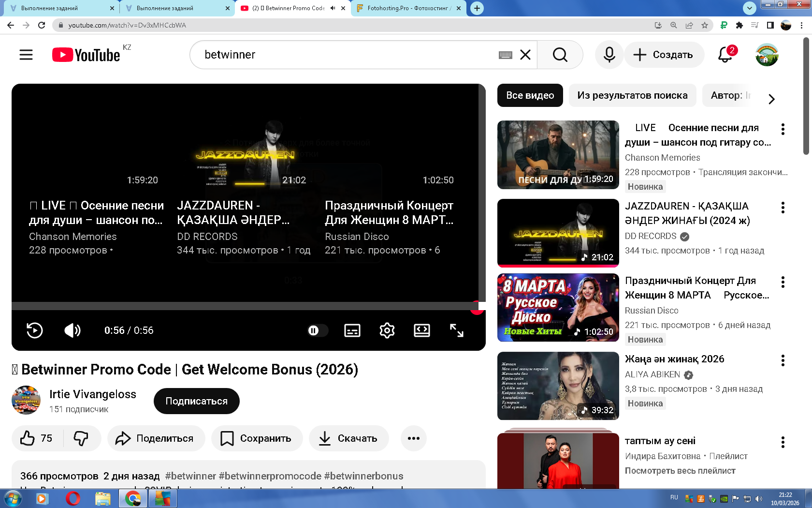Open the 8 Марта Русское Диско thumbnail
This screenshot has height=508, width=812.
558,307
